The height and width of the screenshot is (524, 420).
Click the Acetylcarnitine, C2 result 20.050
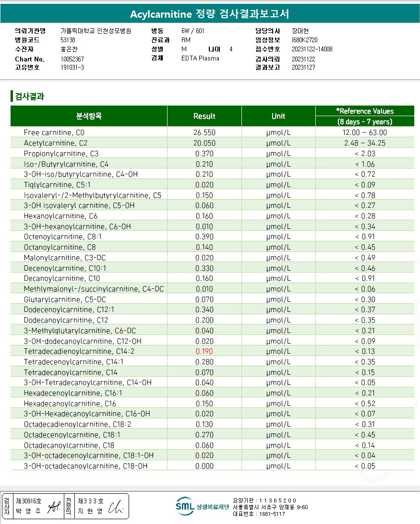(204, 143)
